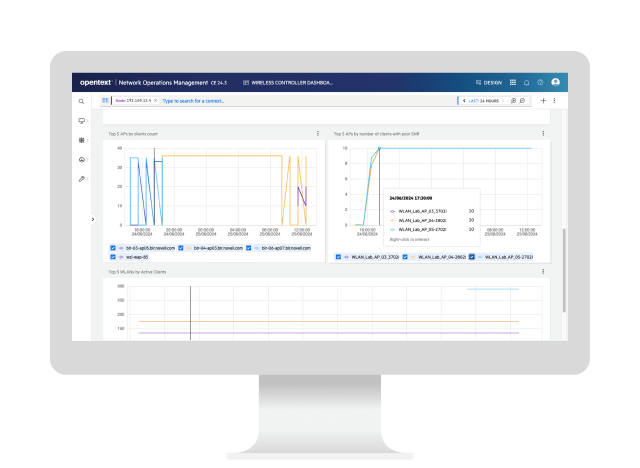The width and height of the screenshot is (640, 468).
Task: Click the opentext logo
Action: click(x=96, y=82)
